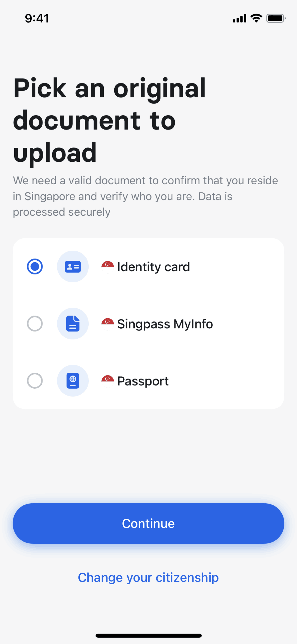
Task: Select the Singpass MyInfo radio button
Action: (x=35, y=324)
